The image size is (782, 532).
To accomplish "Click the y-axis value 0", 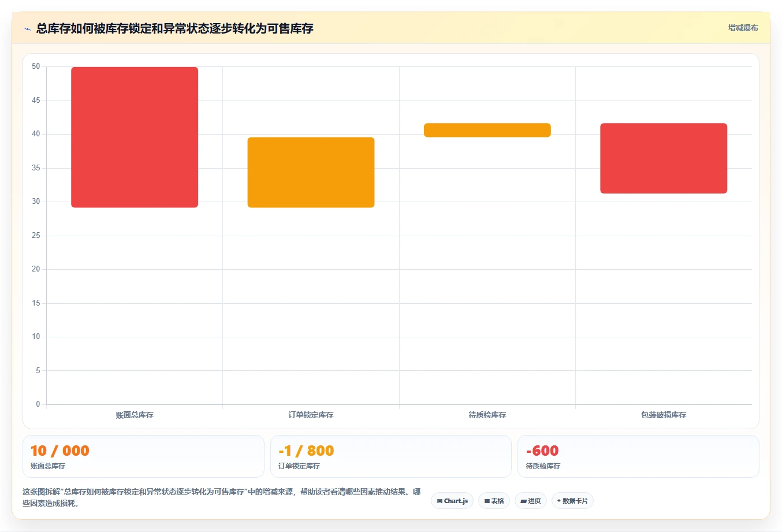I will pos(38,404).
